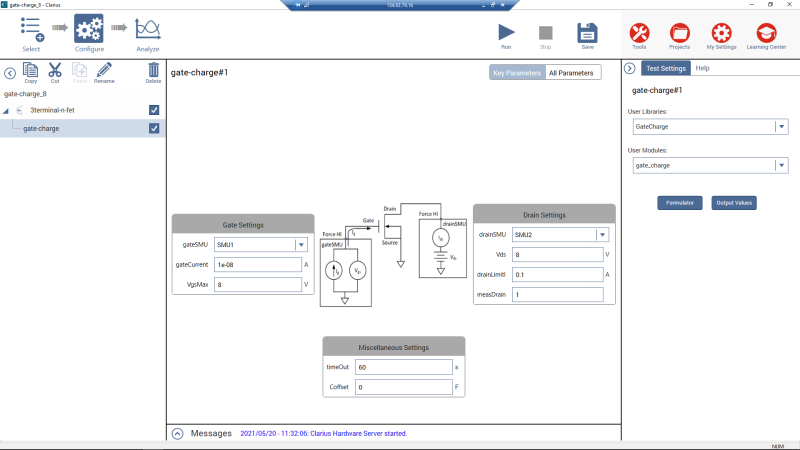Click the Rename pencil icon
This screenshot has height=450, width=800.
[104, 70]
